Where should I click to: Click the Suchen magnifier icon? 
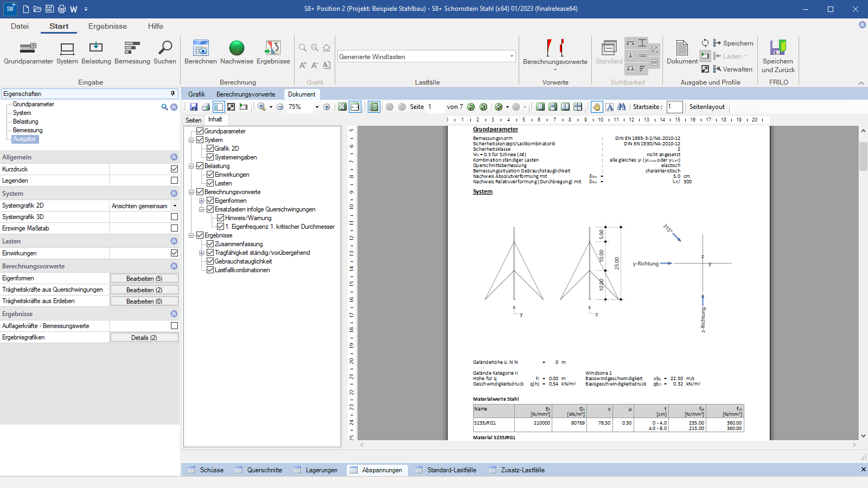(165, 53)
